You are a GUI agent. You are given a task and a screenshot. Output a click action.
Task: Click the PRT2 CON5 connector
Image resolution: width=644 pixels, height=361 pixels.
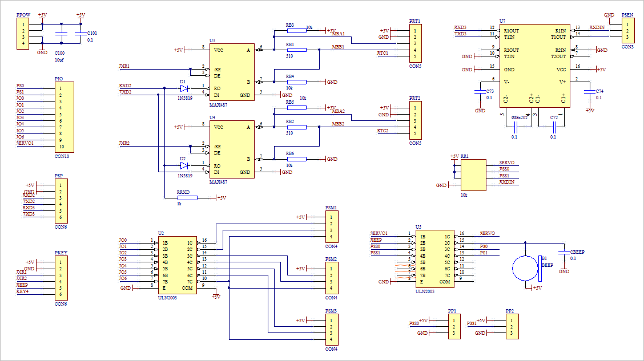[x=415, y=120]
